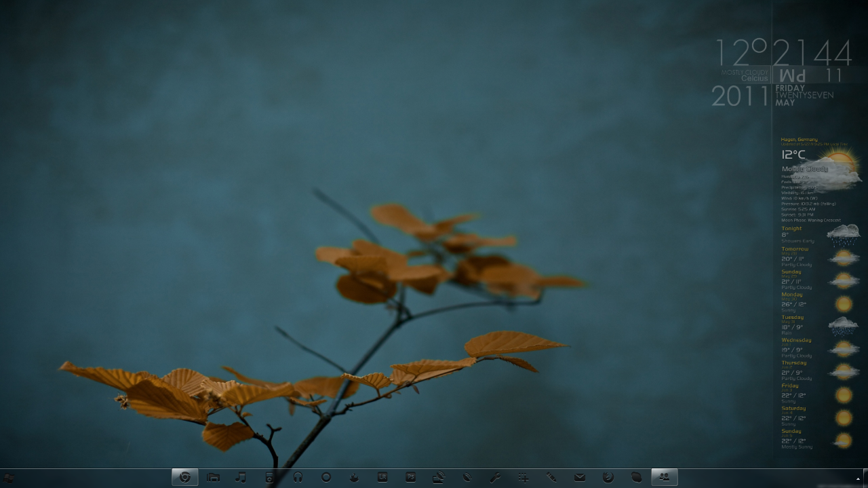Open the file explorer folder icon
This screenshot has height=488, width=868.
[x=213, y=477]
